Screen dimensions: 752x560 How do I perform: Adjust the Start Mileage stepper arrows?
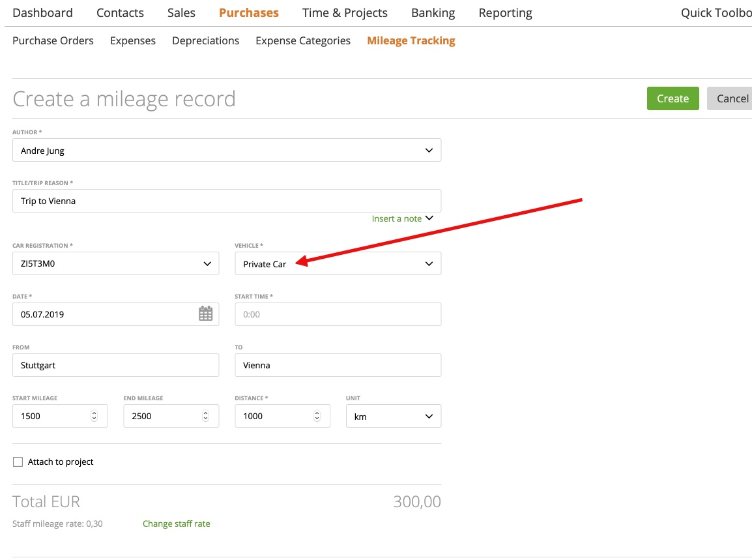[x=94, y=416]
